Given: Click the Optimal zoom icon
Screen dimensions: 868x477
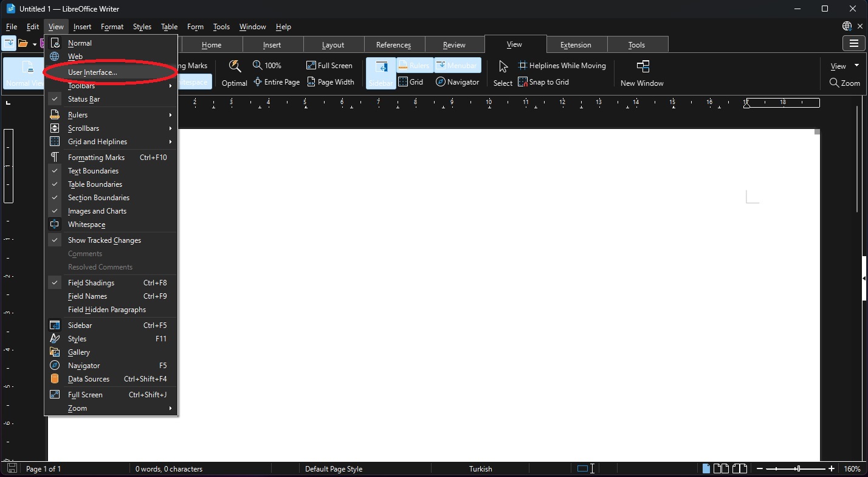Looking at the screenshot, I should tap(234, 73).
